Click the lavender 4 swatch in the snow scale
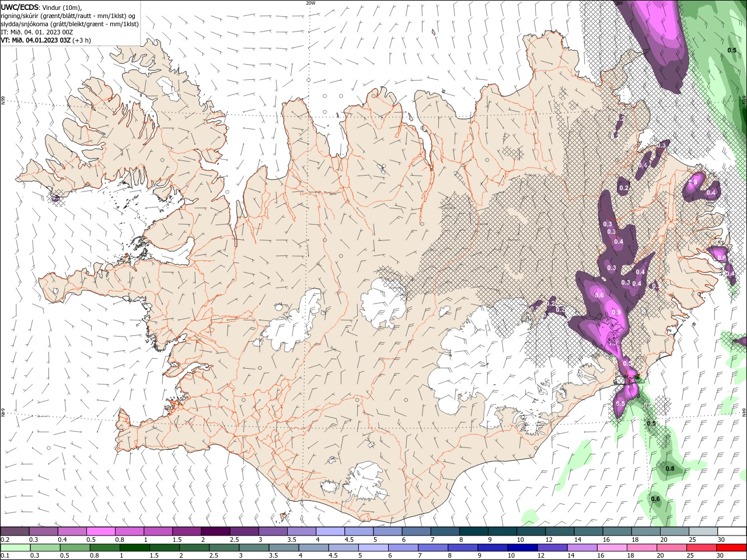747x560 pixels. click(x=330, y=531)
